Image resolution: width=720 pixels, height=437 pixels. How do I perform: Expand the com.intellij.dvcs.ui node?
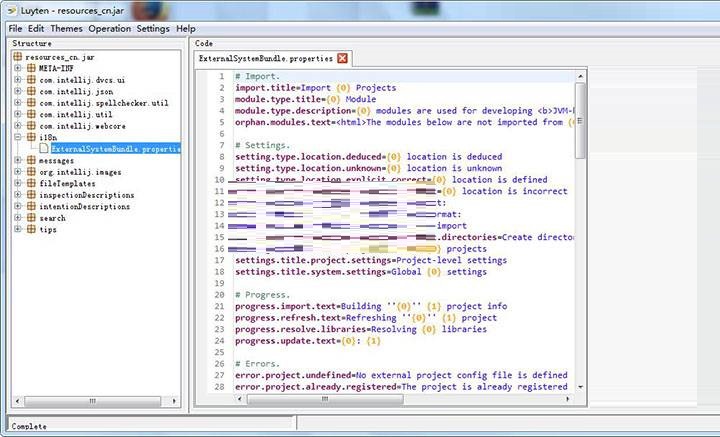tap(17, 79)
